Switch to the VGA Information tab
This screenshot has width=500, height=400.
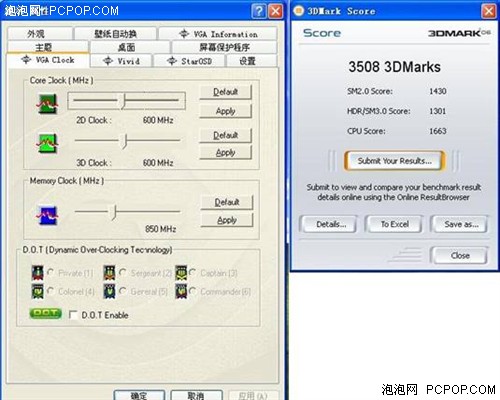coord(218,34)
